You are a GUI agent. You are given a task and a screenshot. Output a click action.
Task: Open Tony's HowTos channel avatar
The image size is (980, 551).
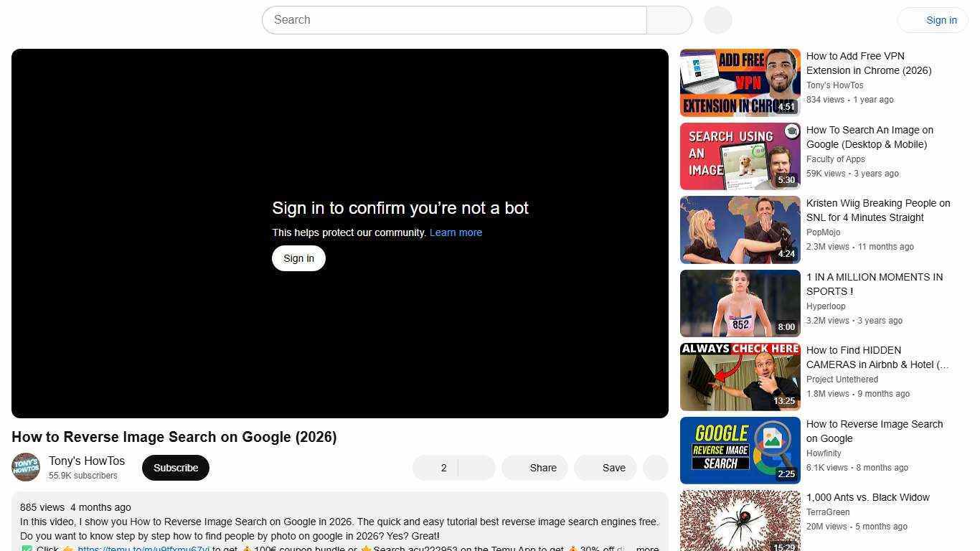tap(26, 467)
